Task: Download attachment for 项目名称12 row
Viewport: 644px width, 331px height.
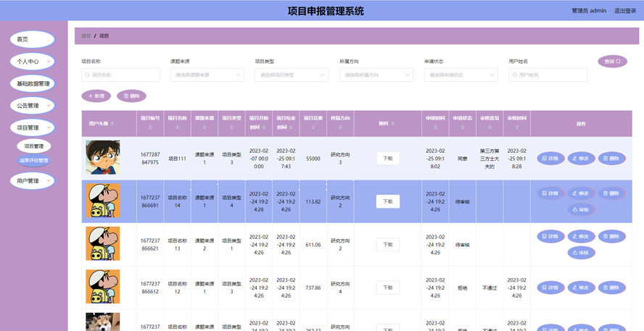Action: [x=388, y=288]
